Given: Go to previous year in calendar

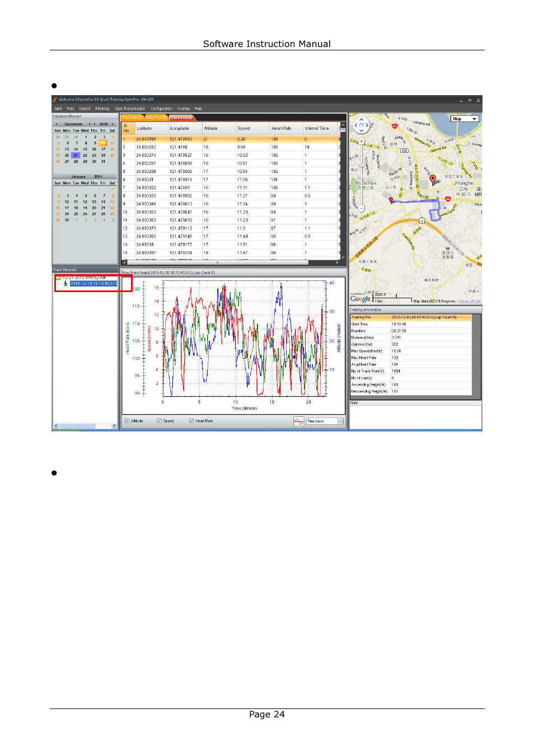Looking at the screenshot, I should tap(95, 124).
